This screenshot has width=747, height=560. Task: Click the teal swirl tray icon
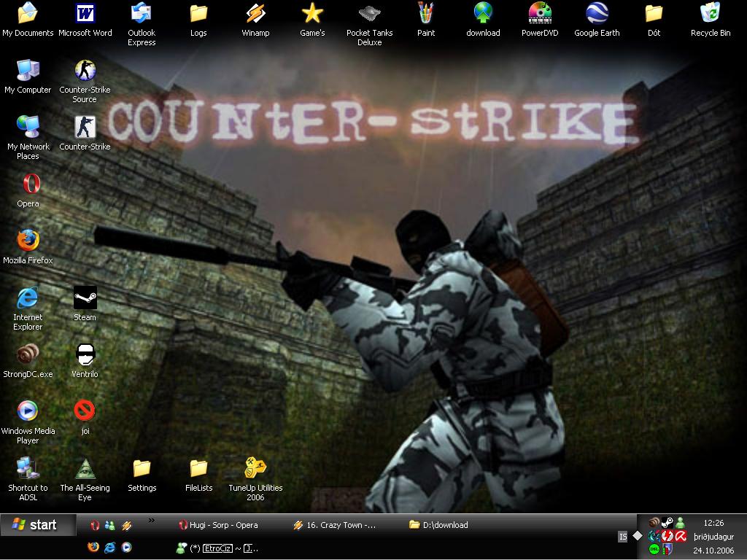click(x=654, y=536)
